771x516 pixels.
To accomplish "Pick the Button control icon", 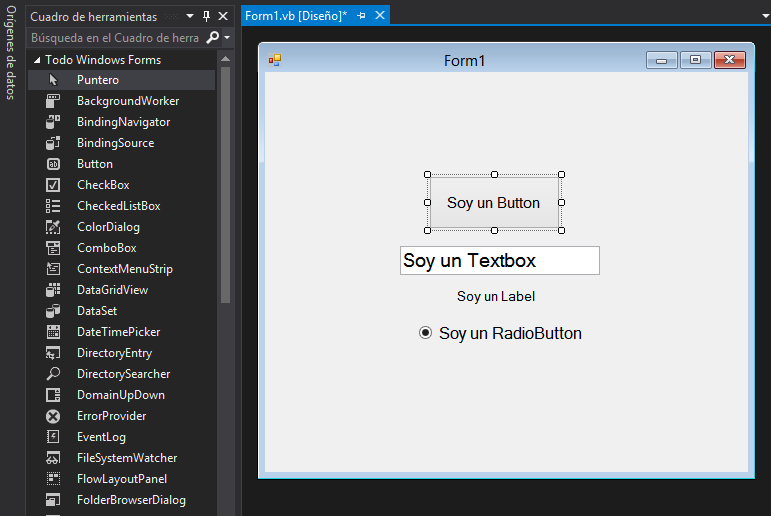I will [53, 164].
